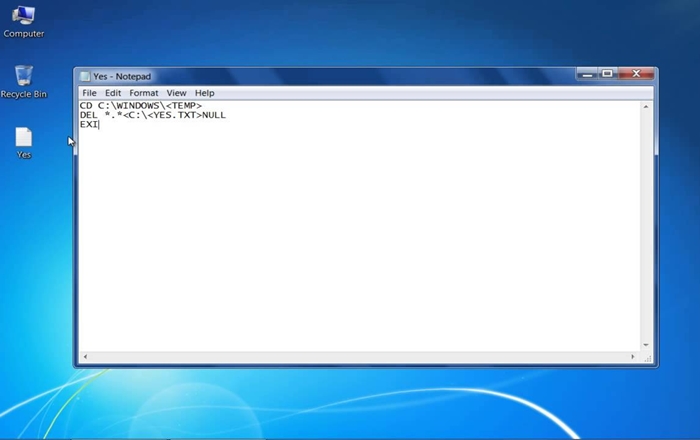Click the horizontal scrollbar right arrow

click(633, 356)
